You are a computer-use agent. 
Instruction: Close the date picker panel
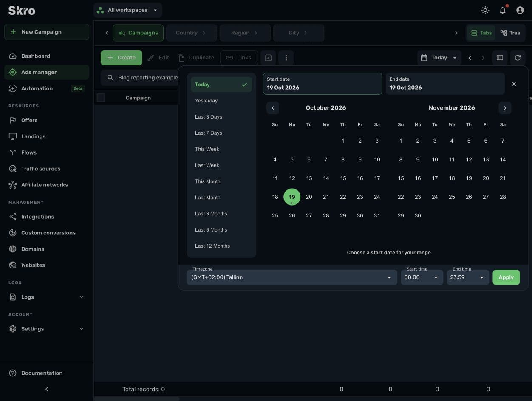(x=514, y=84)
